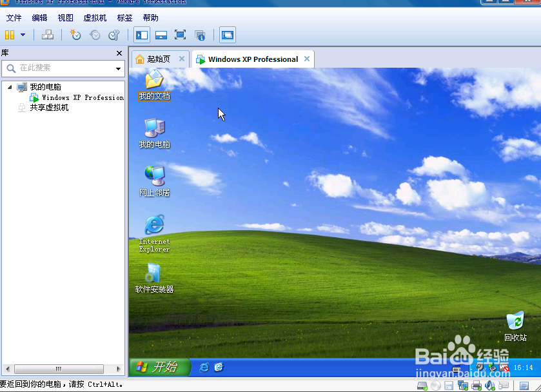Toggle the thumbnail bar view
541x392 pixels.
tap(161, 35)
